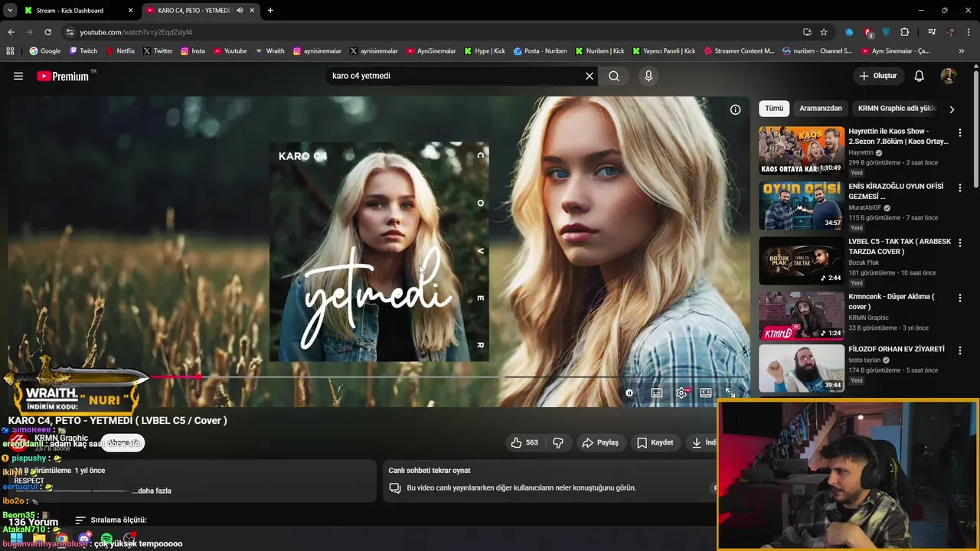Select the Tümü filter chip
Image resolution: width=980 pixels, height=551 pixels.
coord(774,109)
